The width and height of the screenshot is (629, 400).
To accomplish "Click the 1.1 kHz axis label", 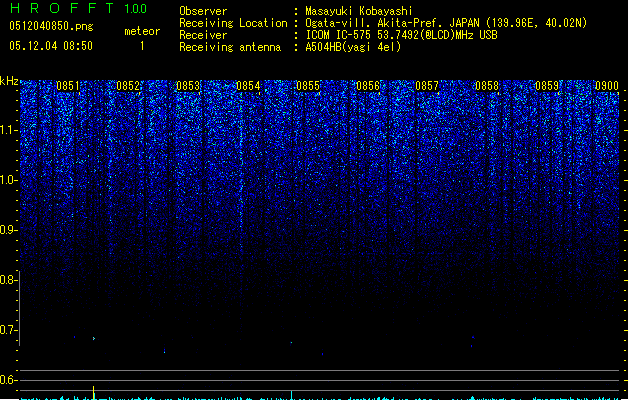I will pos(7,130).
